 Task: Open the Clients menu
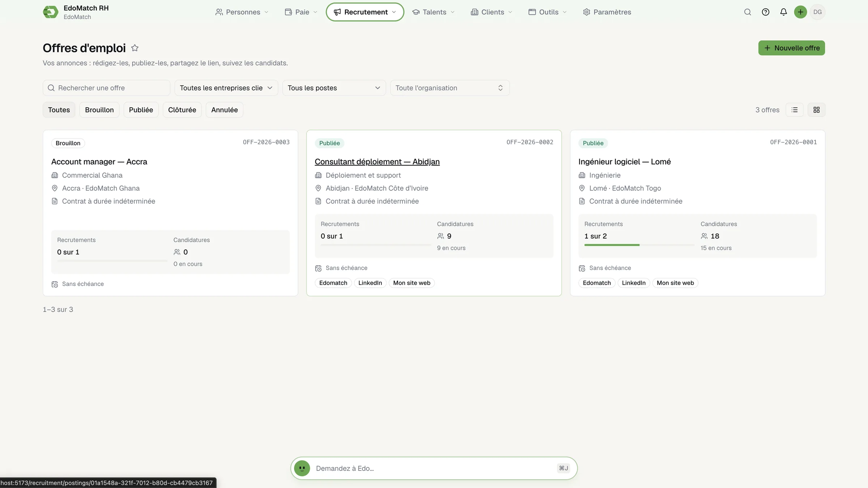(x=492, y=12)
